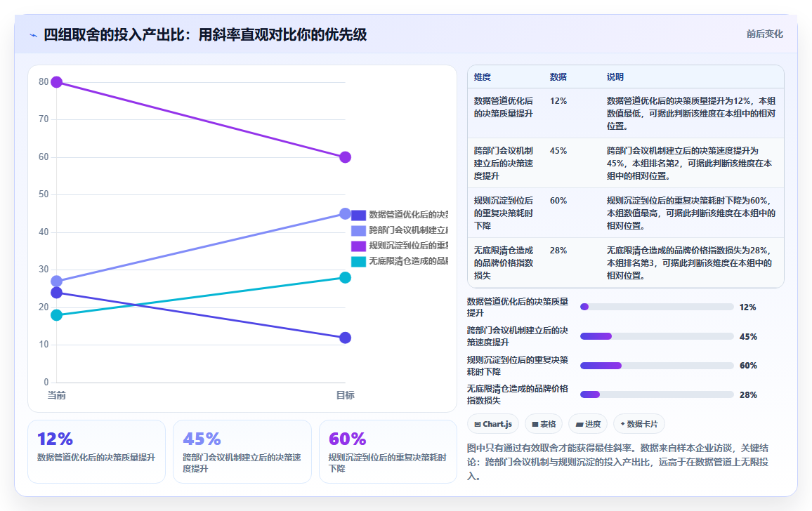This screenshot has width=812, height=511.
Task: Click the 80 label on the y-axis
Action: coord(44,82)
